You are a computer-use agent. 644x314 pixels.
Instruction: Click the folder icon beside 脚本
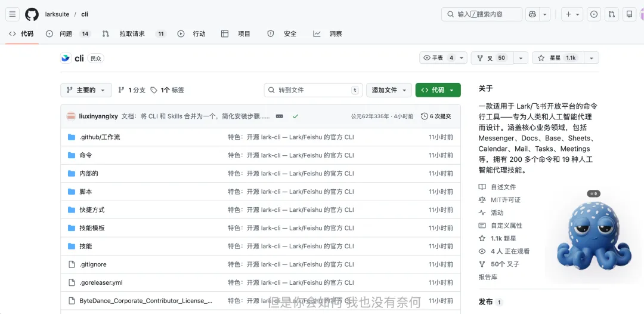pos(72,192)
